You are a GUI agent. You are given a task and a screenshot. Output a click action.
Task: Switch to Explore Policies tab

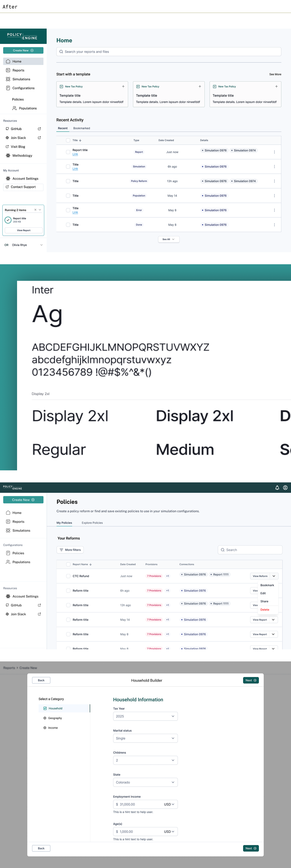point(92,523)
